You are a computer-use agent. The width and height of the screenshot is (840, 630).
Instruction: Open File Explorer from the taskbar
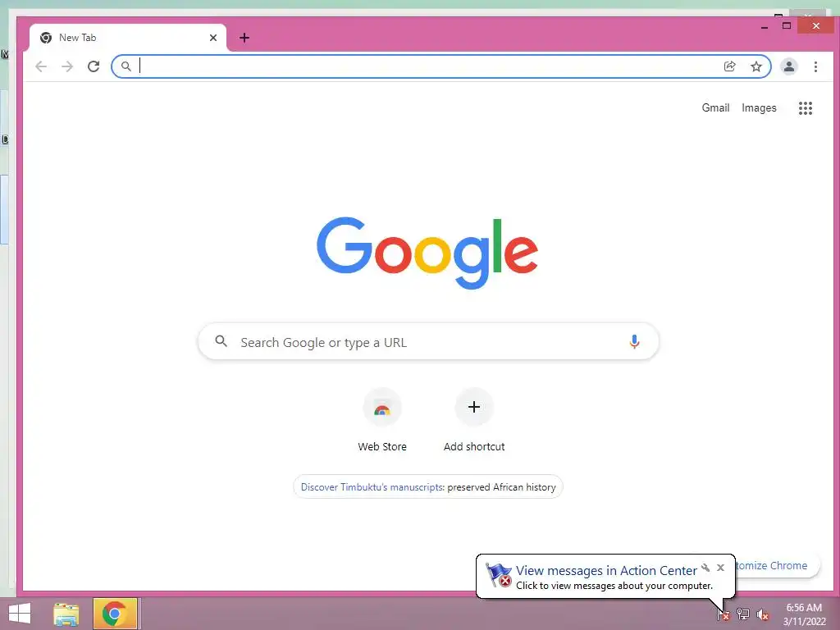[x=66, y=614]
